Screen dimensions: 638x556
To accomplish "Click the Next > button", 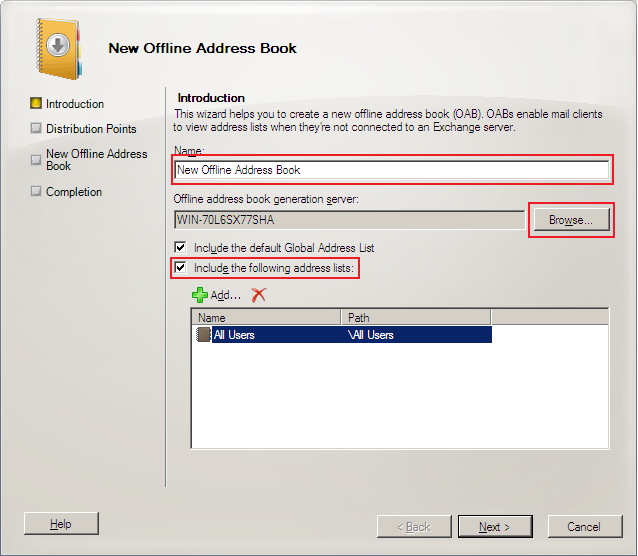I will point(495,527).
